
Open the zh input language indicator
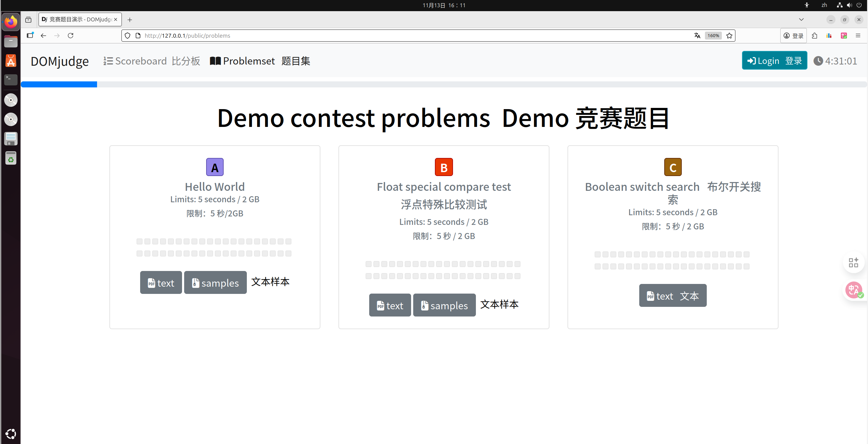(x=824, y=5)
